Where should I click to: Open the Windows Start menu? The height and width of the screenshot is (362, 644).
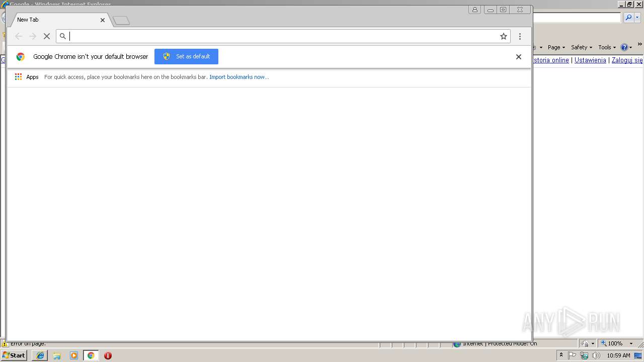click(14, 355)
